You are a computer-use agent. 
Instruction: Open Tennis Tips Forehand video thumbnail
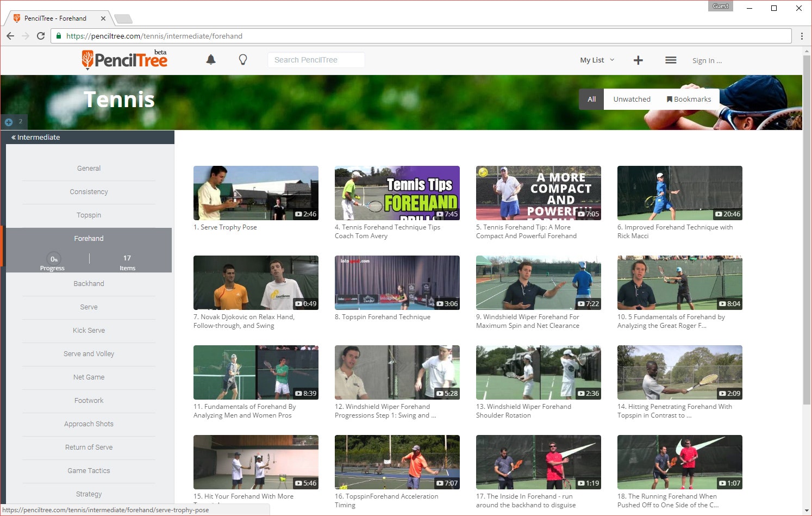coord(397,193)
